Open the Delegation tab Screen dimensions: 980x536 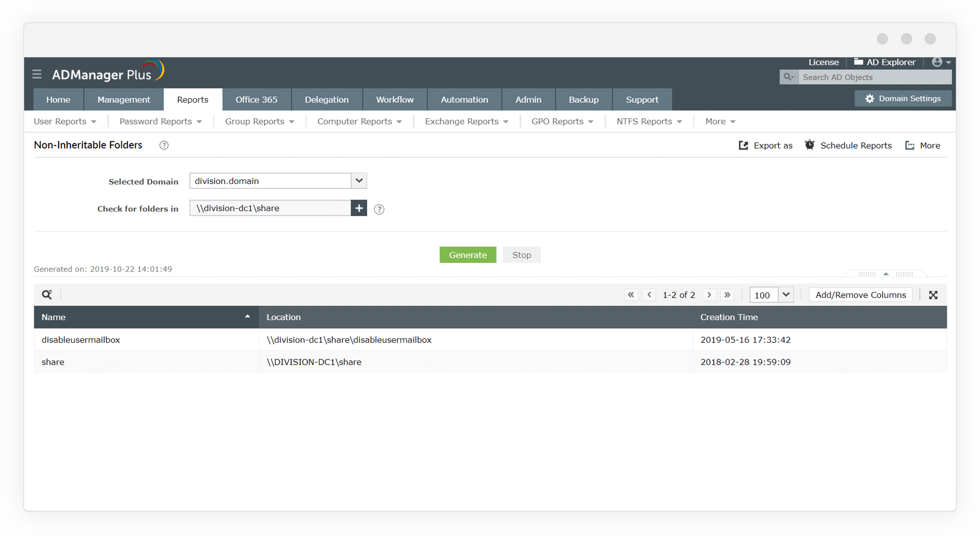click(x=326, y=99)
